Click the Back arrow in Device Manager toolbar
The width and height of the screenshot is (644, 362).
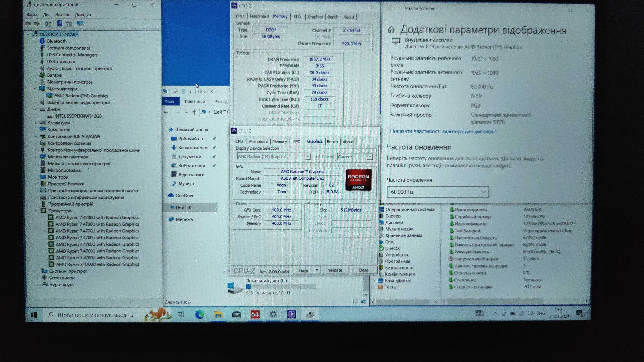(28, 24)
